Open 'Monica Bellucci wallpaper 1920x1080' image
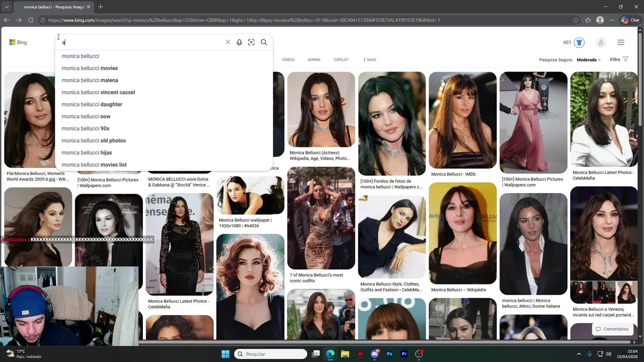Screen dimensions: 644x362 pyautogui.click(x=250, y=195)
